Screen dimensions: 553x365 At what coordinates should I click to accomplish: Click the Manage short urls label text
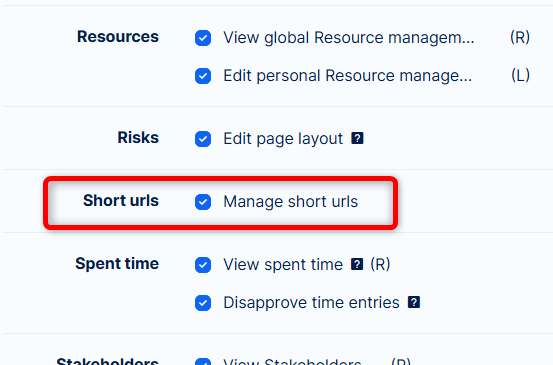coord(291,202)
